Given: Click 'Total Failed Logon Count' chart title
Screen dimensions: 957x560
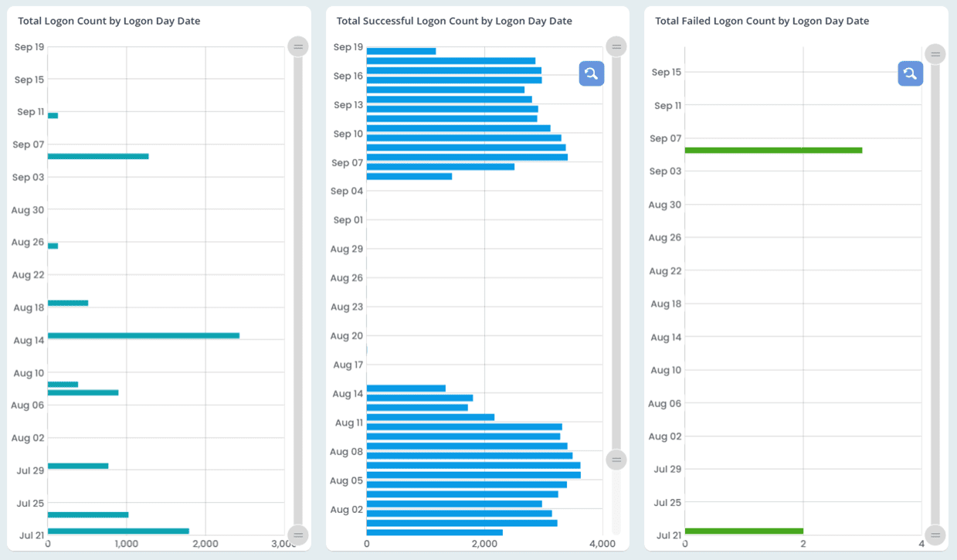Looking at the screenshot, I should pyautogui.click(x=762, y=21).
